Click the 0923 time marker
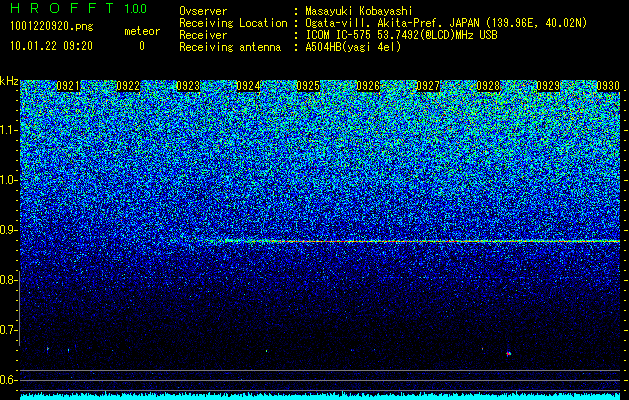This screenshot has height=400, width=629. pos(188,86)
